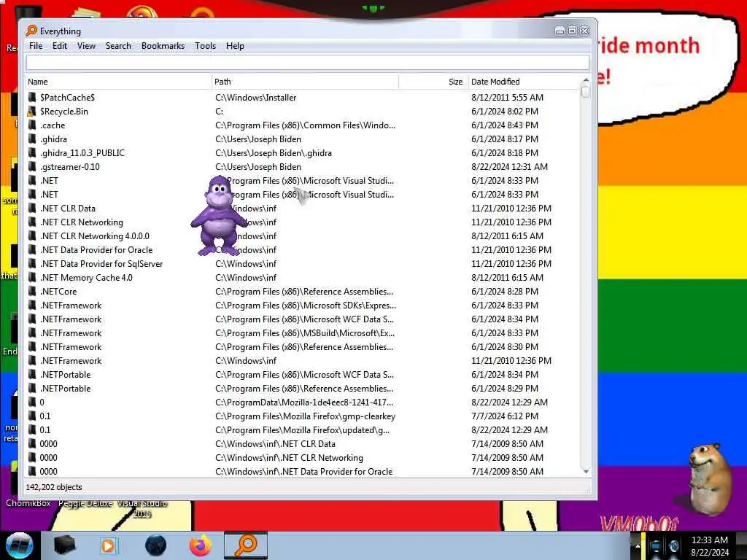Sort results by Date Modified column header
The height and width of the screenshot is (560, 747).
pyautogui.click(x=524, y=82)
